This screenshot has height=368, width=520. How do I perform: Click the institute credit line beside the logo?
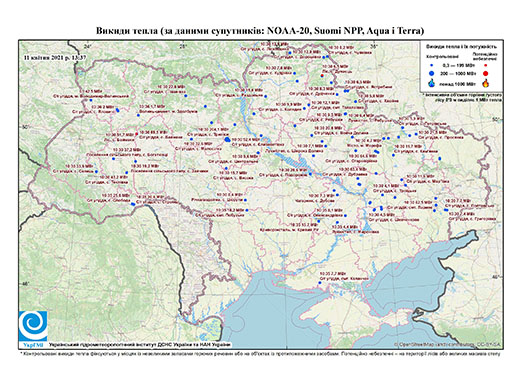(139, 344)
